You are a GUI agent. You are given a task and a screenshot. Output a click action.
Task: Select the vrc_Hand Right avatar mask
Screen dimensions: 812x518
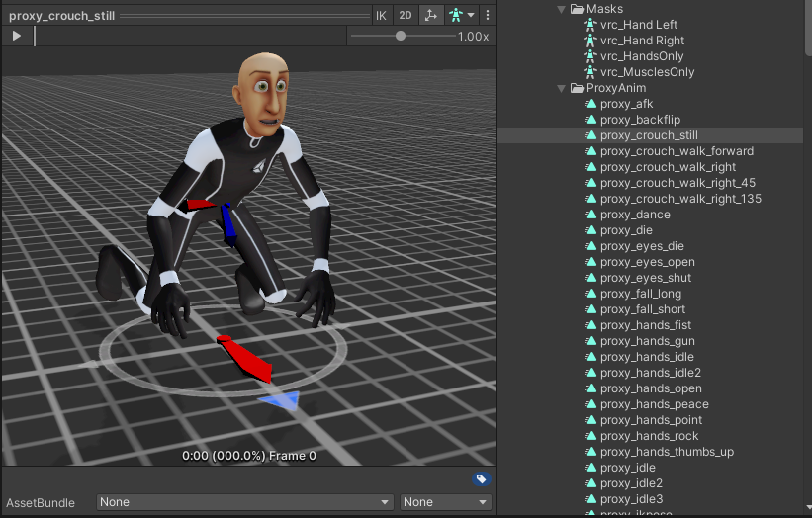642,41
